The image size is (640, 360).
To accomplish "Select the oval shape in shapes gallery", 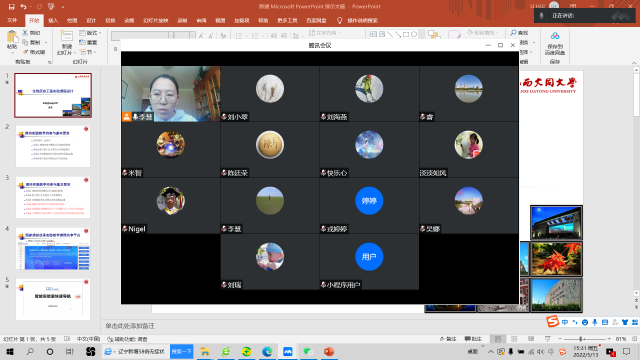I will 414,35.
